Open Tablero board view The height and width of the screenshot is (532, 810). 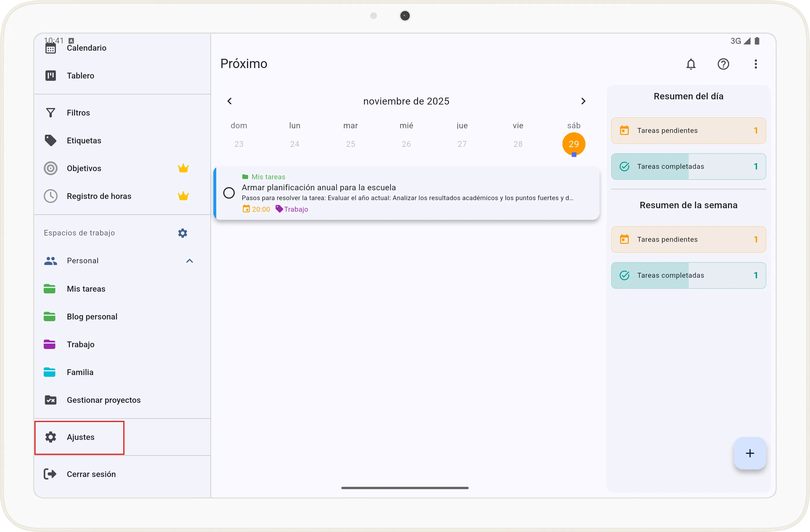pyautogui.click(x=80, y=76)
